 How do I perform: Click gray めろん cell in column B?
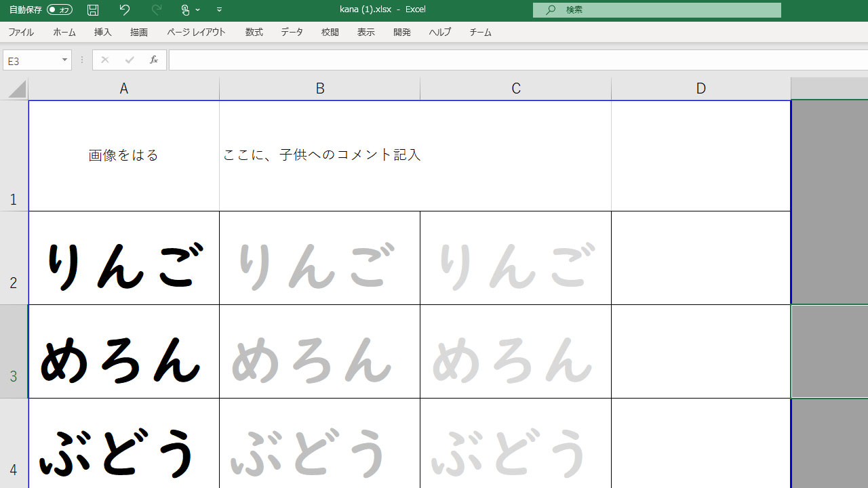pyautogui.click(x=319, y=351)
